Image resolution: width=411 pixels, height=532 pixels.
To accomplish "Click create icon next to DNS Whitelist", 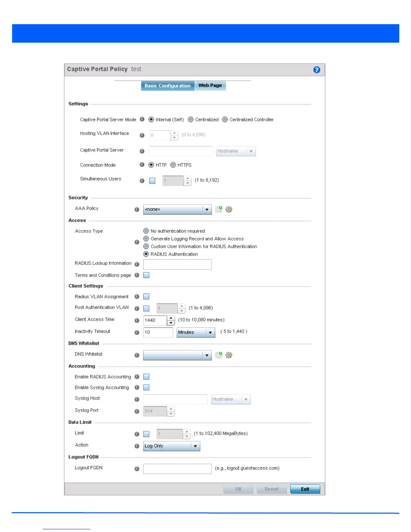I will (219, 355).
